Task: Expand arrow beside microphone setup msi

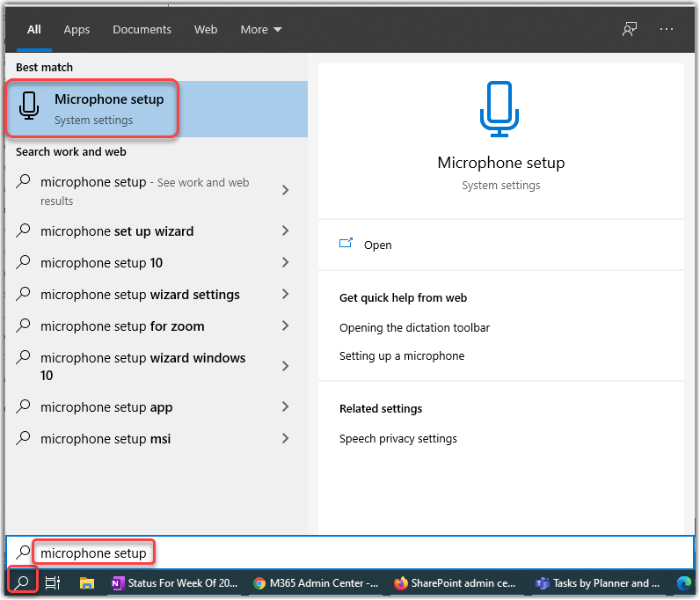Action: [x=285, y=438]
